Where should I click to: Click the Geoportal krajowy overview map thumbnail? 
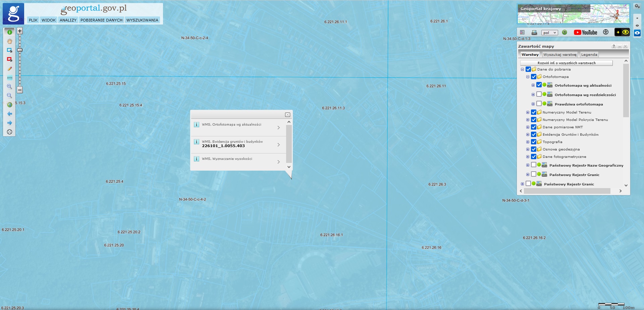pos(573,14)
